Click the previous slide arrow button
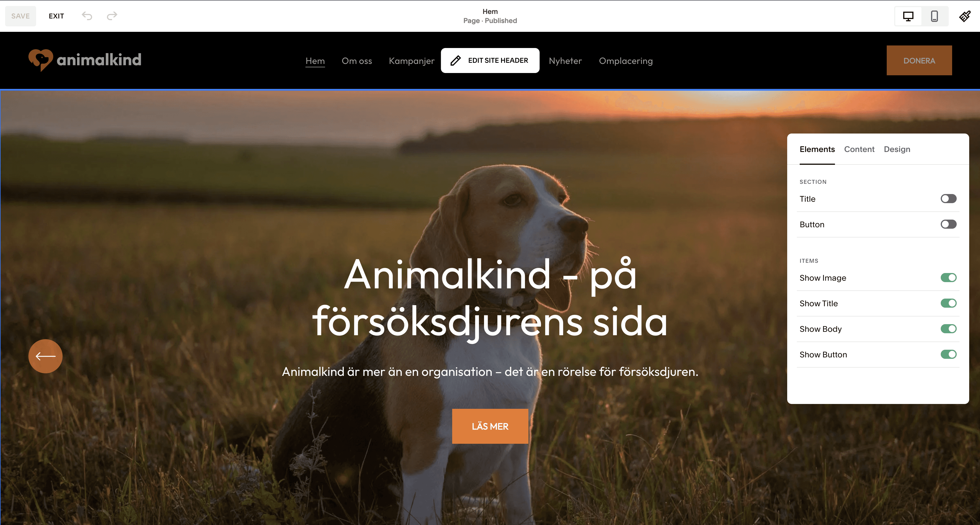Image resolution: width=980 pixels, height=525 pixels. 45,356
